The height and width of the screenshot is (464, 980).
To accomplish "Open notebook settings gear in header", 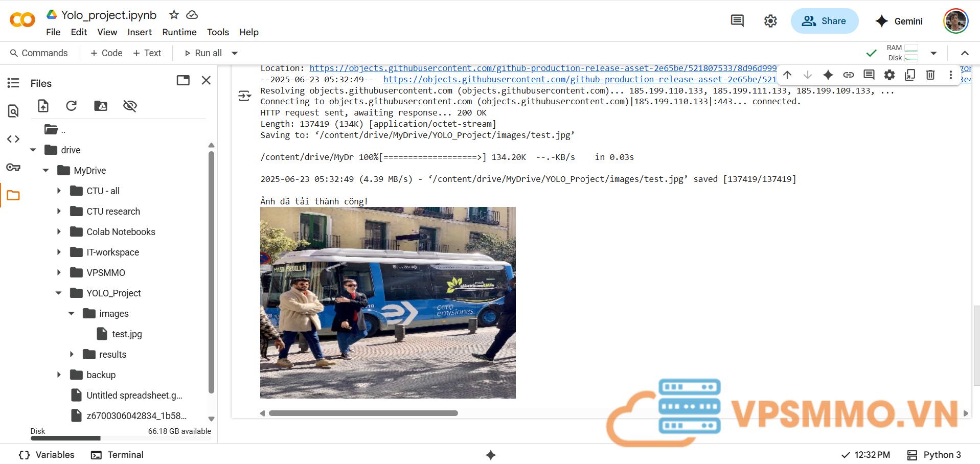I will [x=770, y=21].
